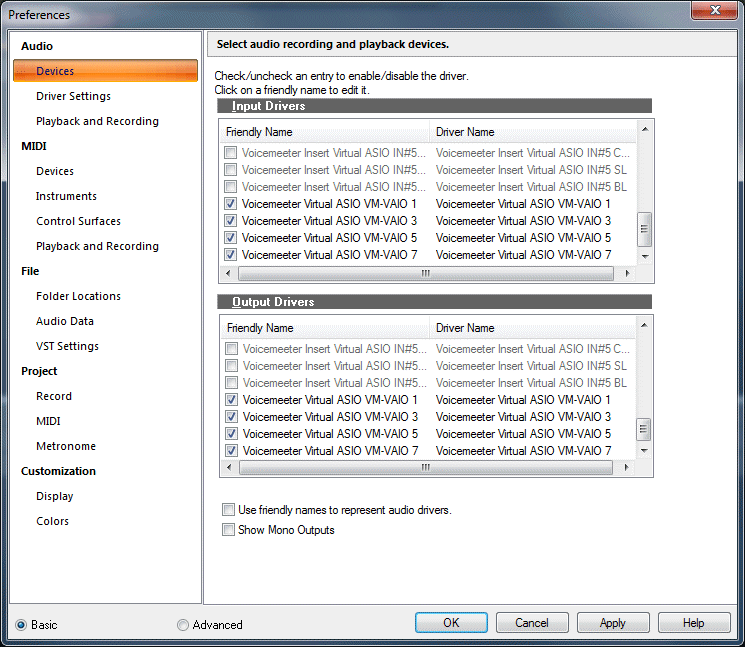Open Audio Playback and Recording page
745x647 pixels.
[x=97, y=121]
